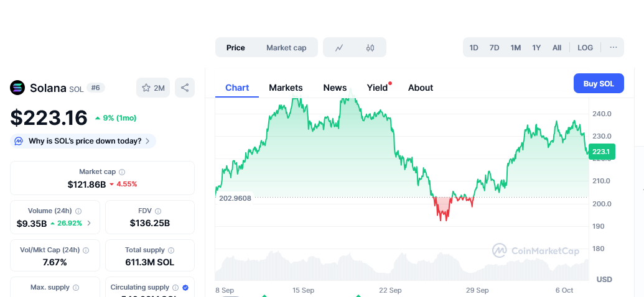Open the Yield tab
Image resolution: width=644 pixels, height=297 pixels.
coord(377,88)
